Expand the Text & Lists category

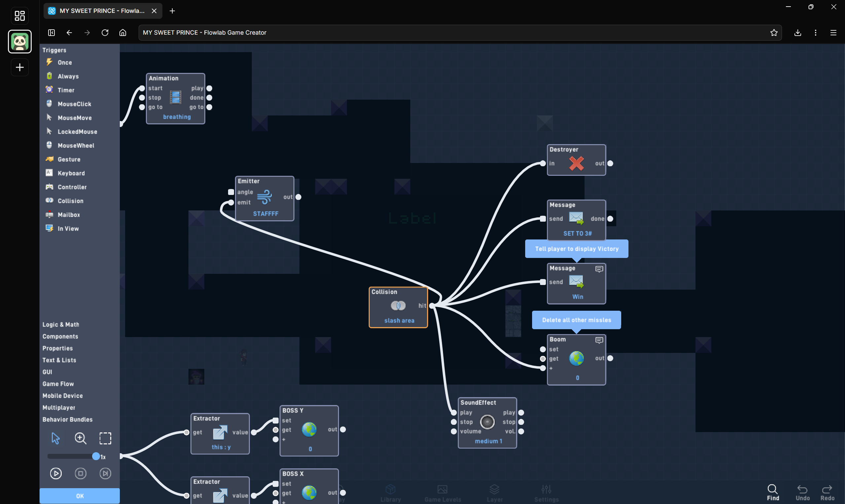coord(59,360)
